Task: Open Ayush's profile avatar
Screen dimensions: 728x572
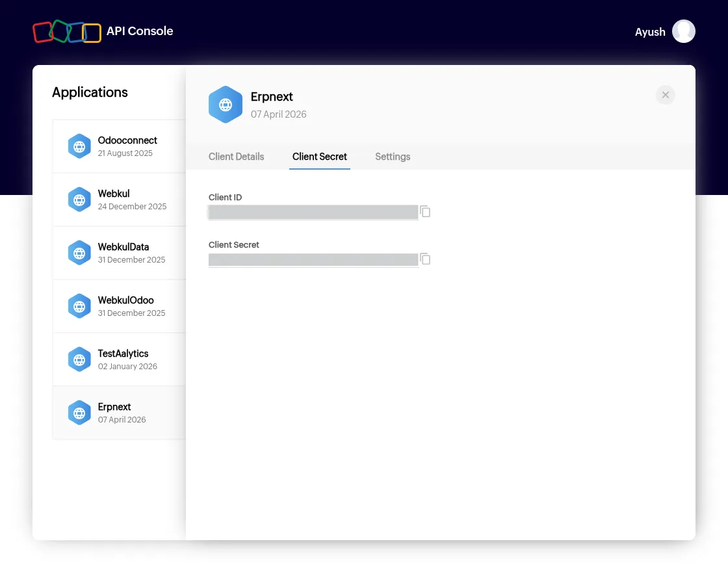Action: click(x=683, y=32)
